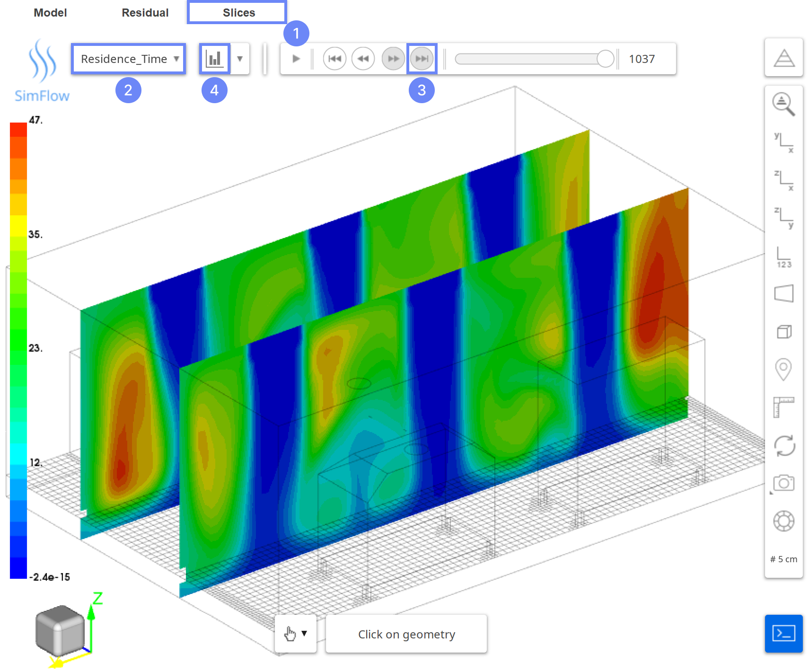Set view to the XY plane
The height and width of the screenshot is (672, 809).
(783, 142)
